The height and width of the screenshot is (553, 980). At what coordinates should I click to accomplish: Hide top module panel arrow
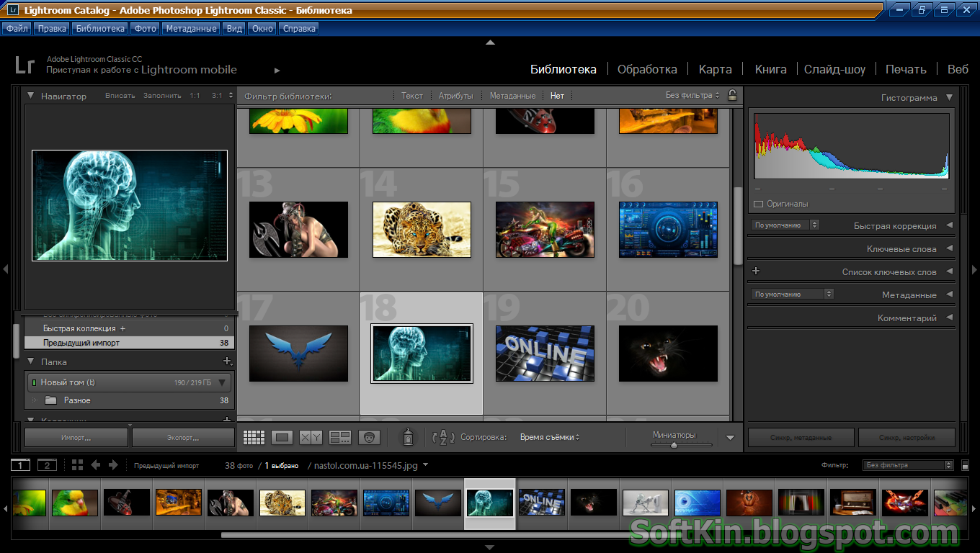click(490, 42)
